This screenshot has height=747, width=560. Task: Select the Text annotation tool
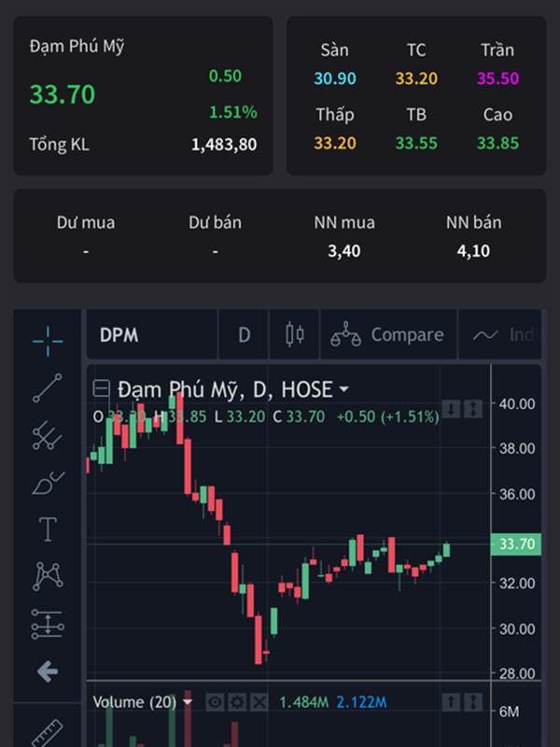click(48, 529)
